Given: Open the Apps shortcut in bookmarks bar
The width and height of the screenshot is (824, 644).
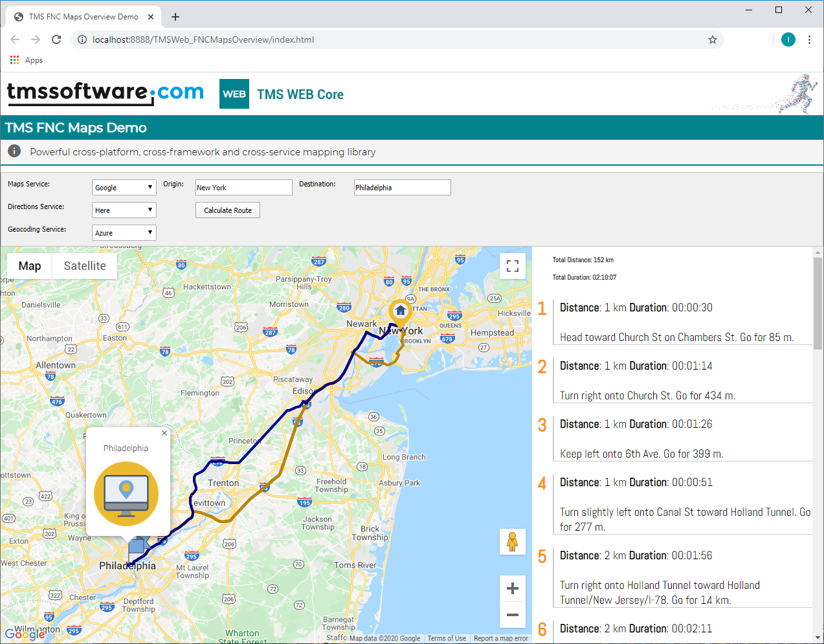Looking at the screenshot, I should pos(27,60).
